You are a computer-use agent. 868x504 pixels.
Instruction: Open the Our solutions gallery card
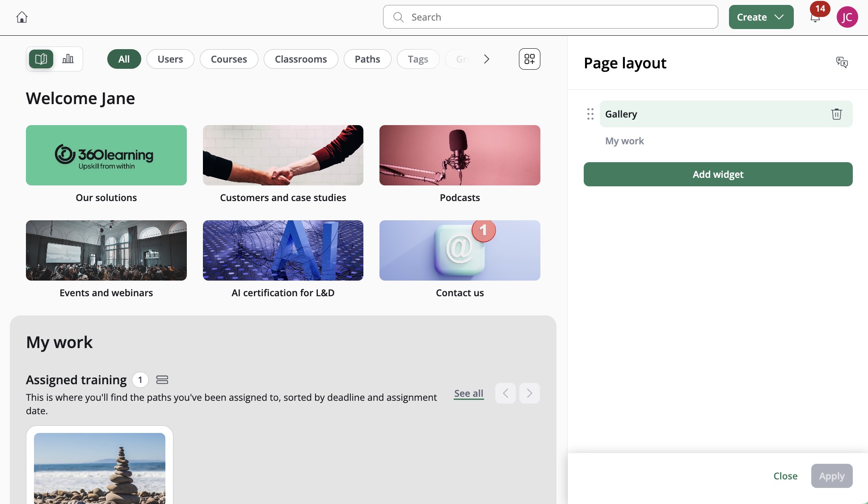click(106, 155)
